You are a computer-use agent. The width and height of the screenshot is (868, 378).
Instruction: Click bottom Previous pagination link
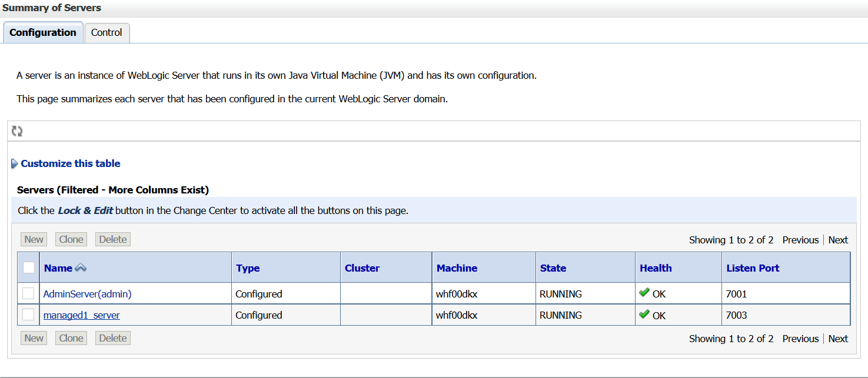(800, 339)
